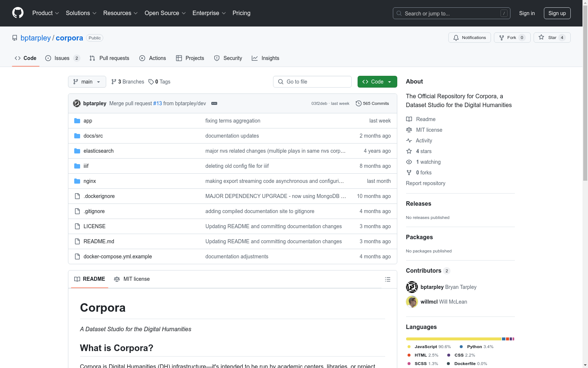Click the Go to file input
Image resolution: width=588 pixels, height=368 pixels.
[x=312, y=82]
